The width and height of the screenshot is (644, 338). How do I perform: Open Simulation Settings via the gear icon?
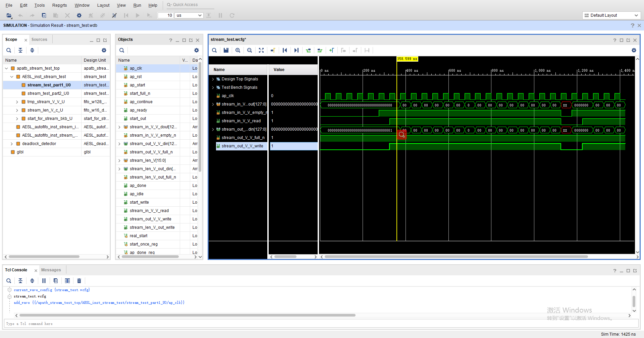point(79,15)
